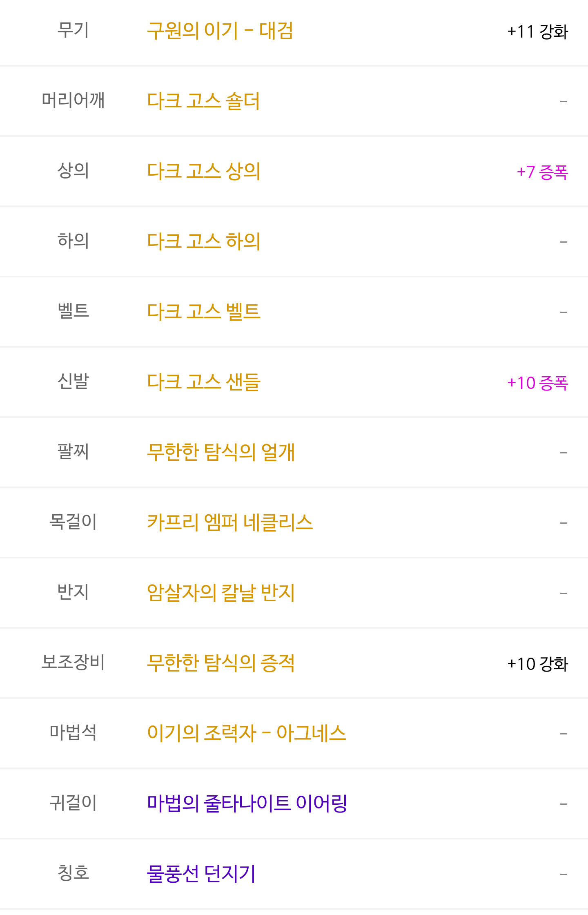This screenshot has width=588, height=915.
Task: Open 암살자의 칼날 반지 ring item
Action: point(220,593)
